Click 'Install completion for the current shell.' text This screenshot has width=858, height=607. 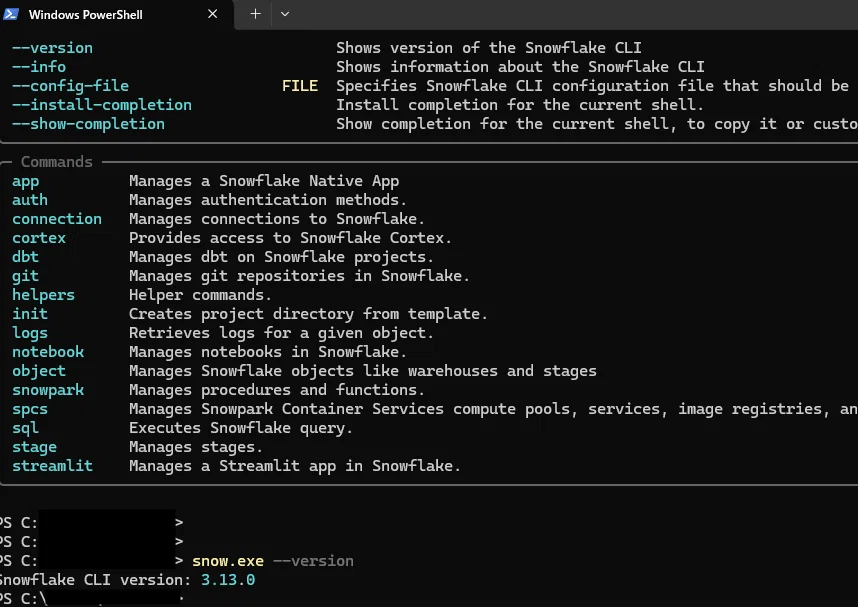pyautogui.click(x=520, y=105)
